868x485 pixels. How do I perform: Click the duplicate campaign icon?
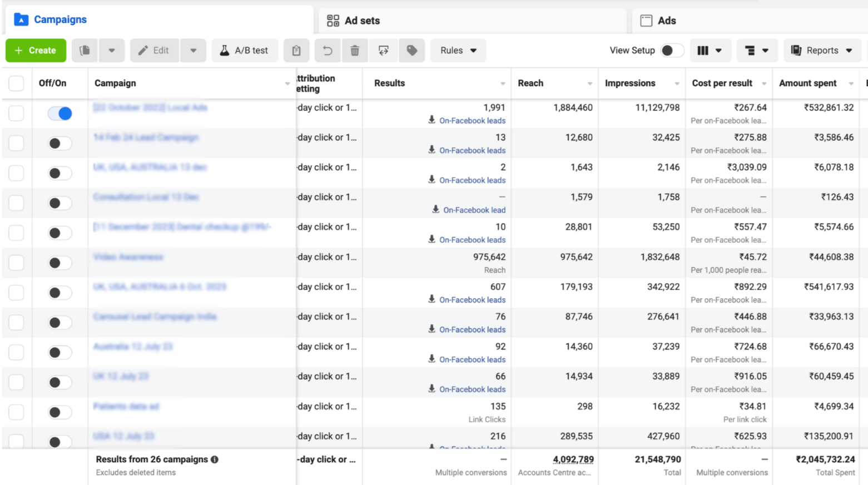pos(85,51)
